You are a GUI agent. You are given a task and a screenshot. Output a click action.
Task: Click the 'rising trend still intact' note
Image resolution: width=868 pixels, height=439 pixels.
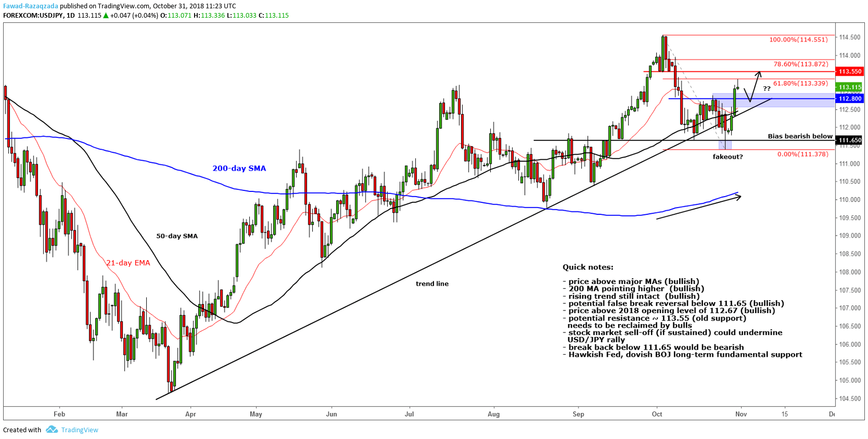point(631,296)
